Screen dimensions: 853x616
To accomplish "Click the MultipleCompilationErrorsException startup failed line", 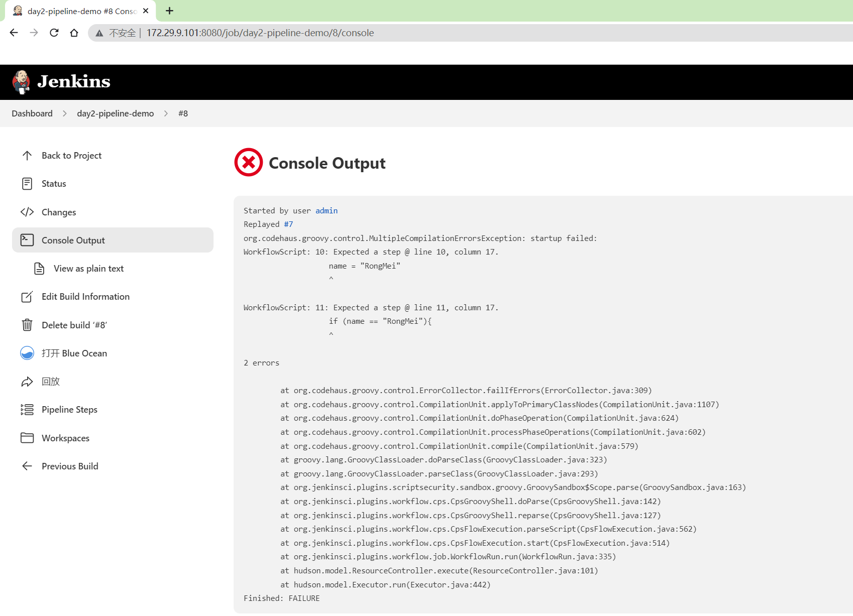I will coord(420,238).
